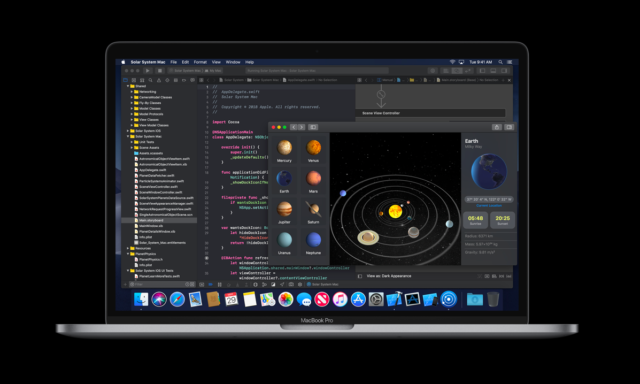Go forward in the solar app window
The image size is (640, 384).
(301, 127)
